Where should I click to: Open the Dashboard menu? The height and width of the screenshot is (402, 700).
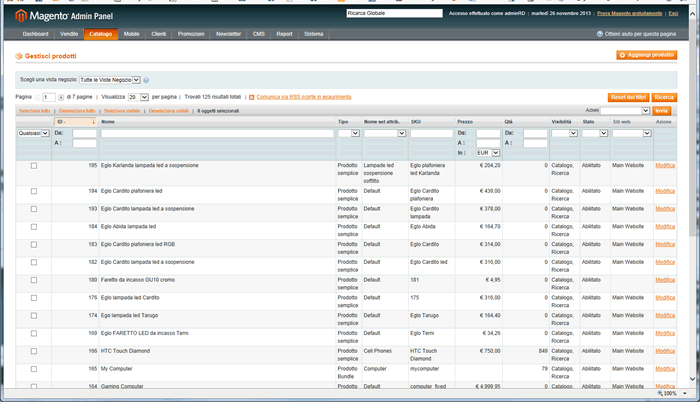[x=35, y=34]
